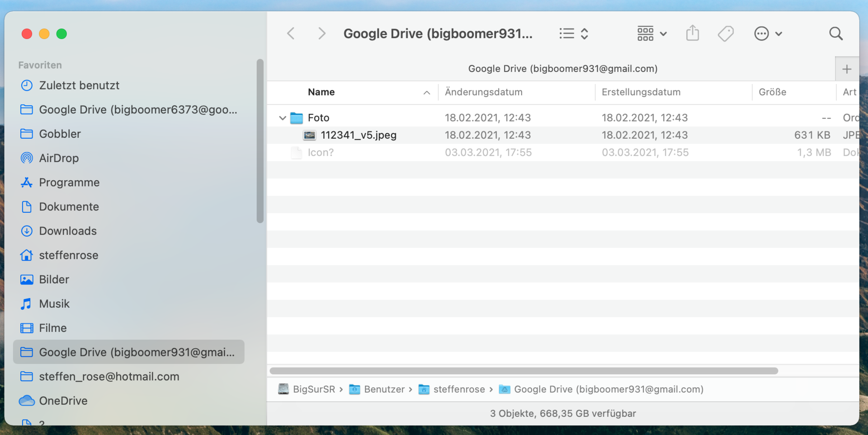Click the Dokumente document icon
Screen dimensions: 868x435
27,207
